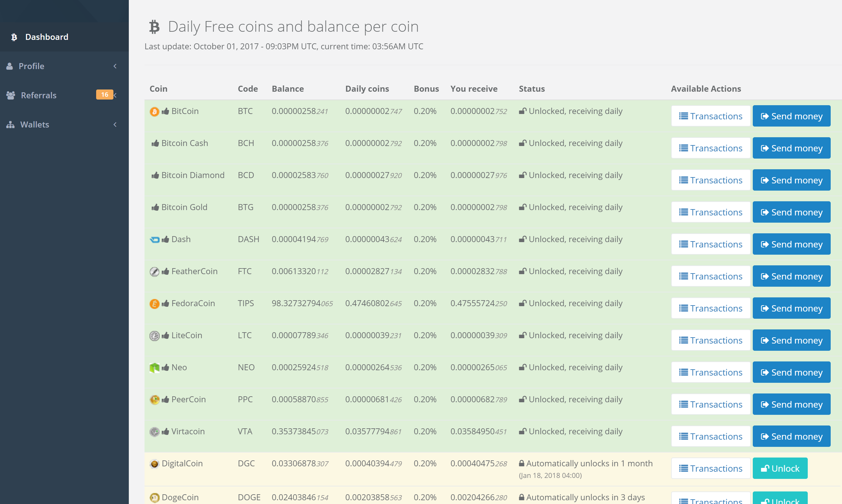Click the TIPS coin code
The height and width of the screenshot is (504, 842).
coord(246,303)
